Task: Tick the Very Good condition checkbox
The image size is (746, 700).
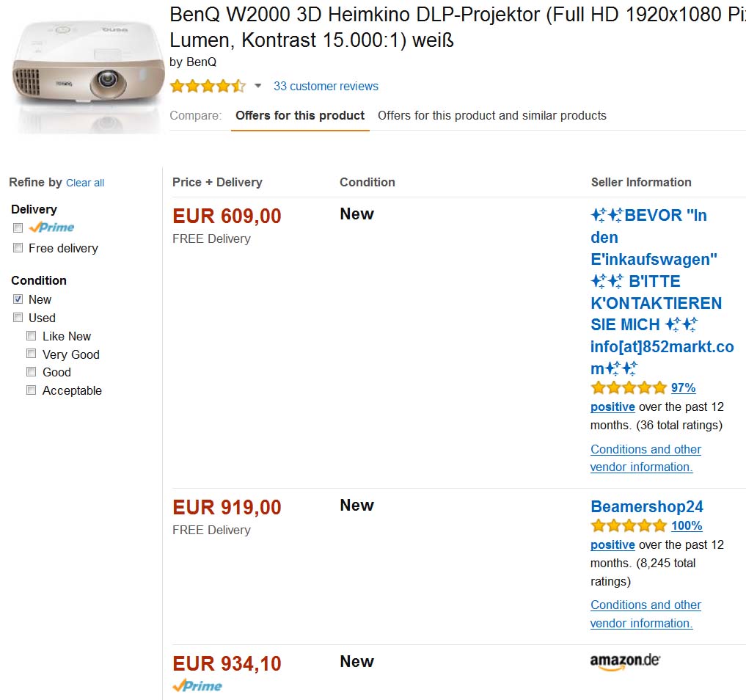Action: point(32,354)
